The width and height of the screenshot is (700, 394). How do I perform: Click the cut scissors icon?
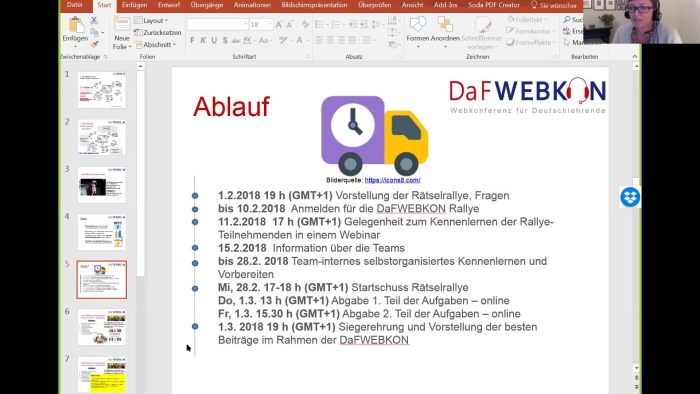94,21
